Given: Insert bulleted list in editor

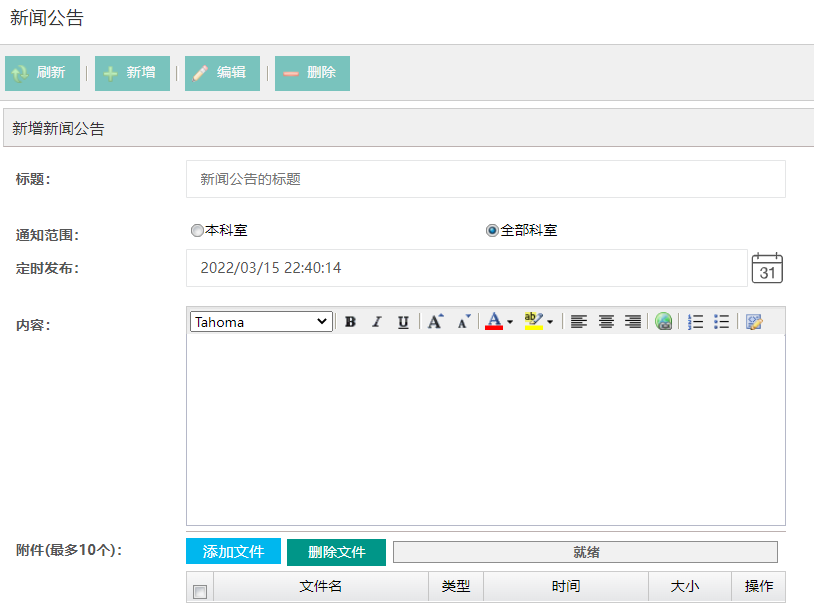Looking at the screenshot, I should (721, 322).
